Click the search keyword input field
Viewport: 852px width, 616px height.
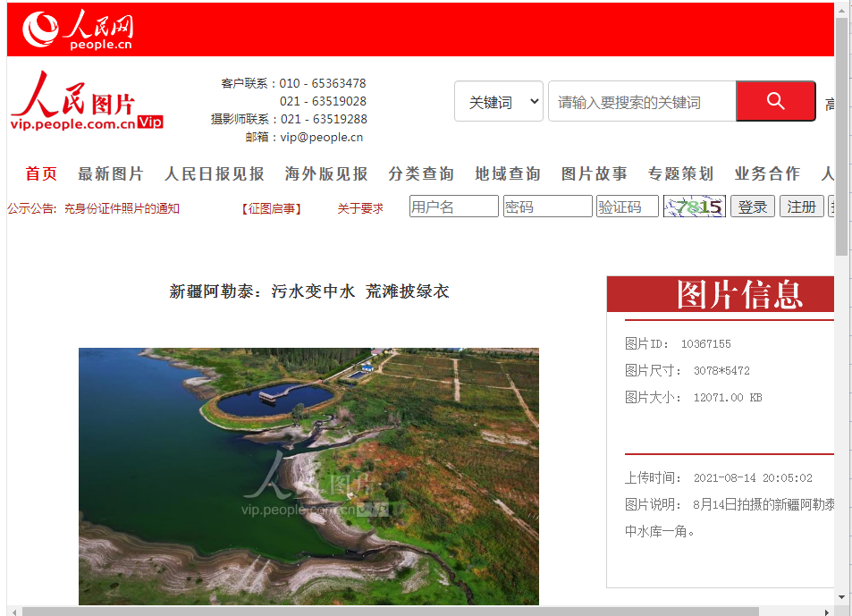[641, 102]
